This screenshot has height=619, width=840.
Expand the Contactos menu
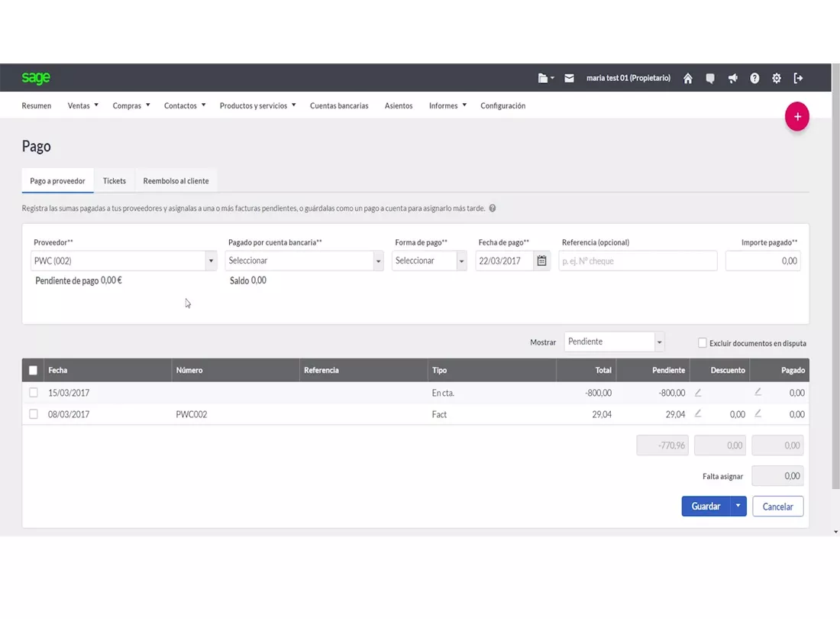185,105
